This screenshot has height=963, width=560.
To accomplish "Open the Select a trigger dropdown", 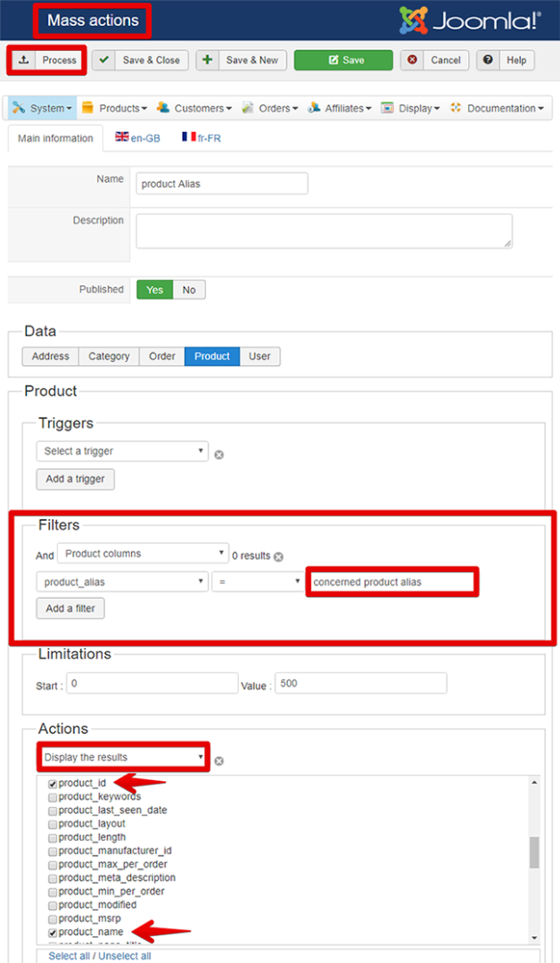I will pyautogui.click(x=122, y=451).
